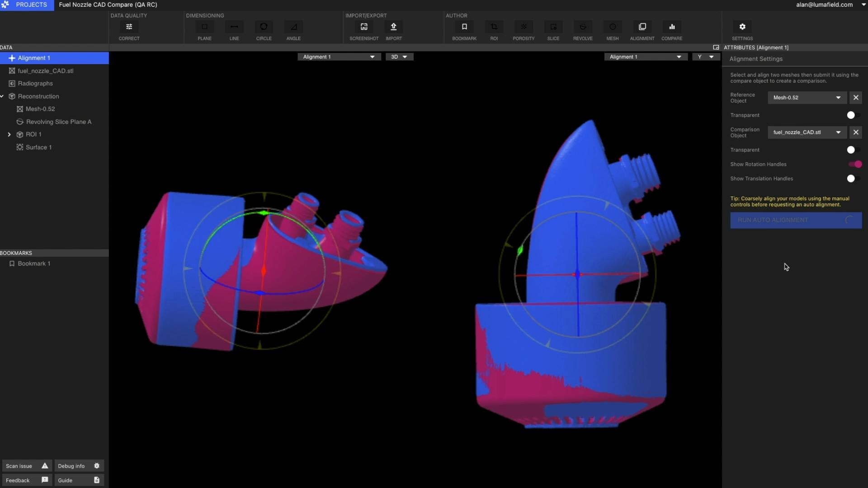
Task: Expand the ROI 1 tree node
Action: point(9,135)
